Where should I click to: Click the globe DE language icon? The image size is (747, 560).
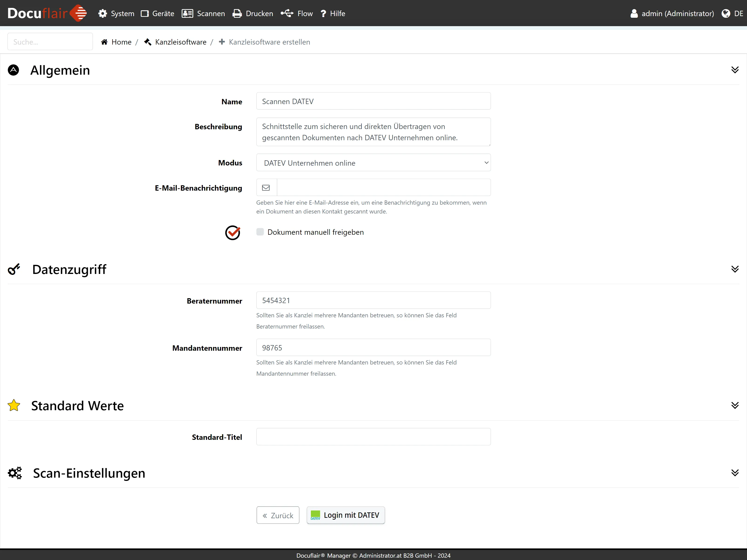point(726,14)
